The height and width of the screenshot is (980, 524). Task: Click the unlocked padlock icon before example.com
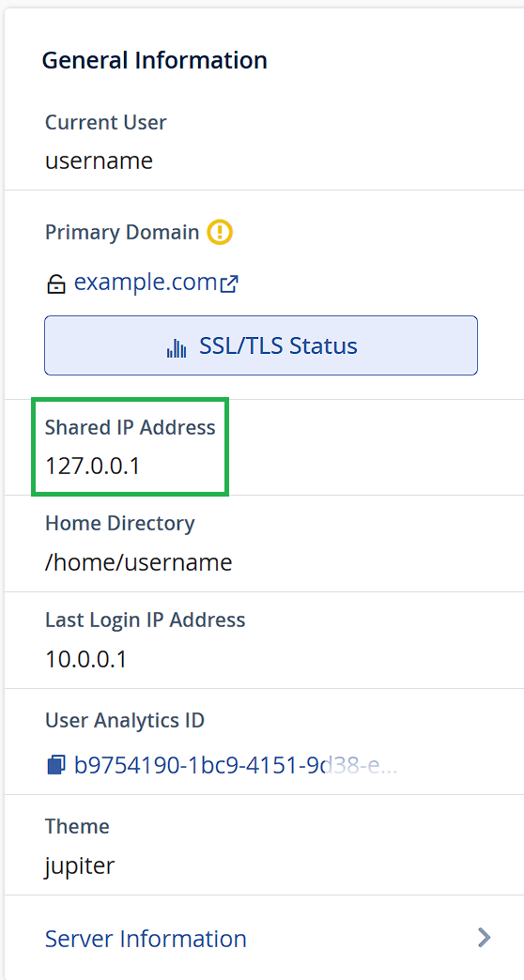coord(56,285)
